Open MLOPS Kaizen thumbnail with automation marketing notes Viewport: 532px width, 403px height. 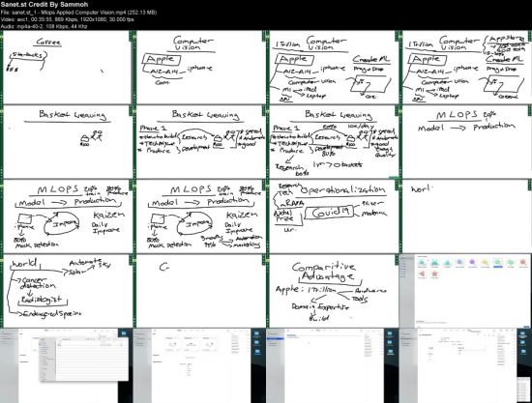(x=199, y=216)
